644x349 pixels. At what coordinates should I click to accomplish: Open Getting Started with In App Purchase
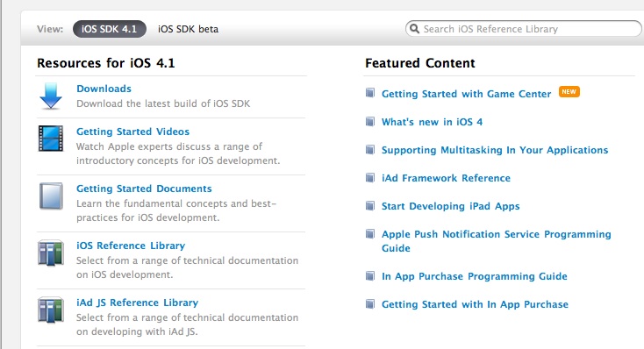[475, 304]
